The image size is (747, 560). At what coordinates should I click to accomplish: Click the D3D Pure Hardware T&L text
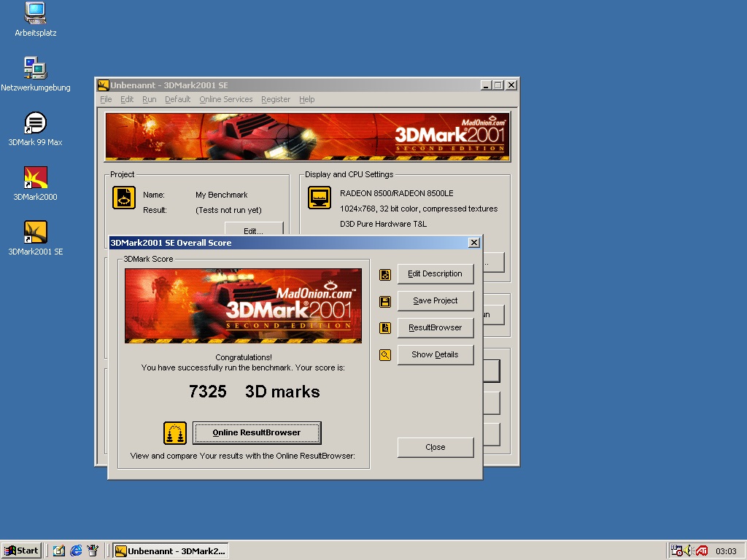pos(383,224)
